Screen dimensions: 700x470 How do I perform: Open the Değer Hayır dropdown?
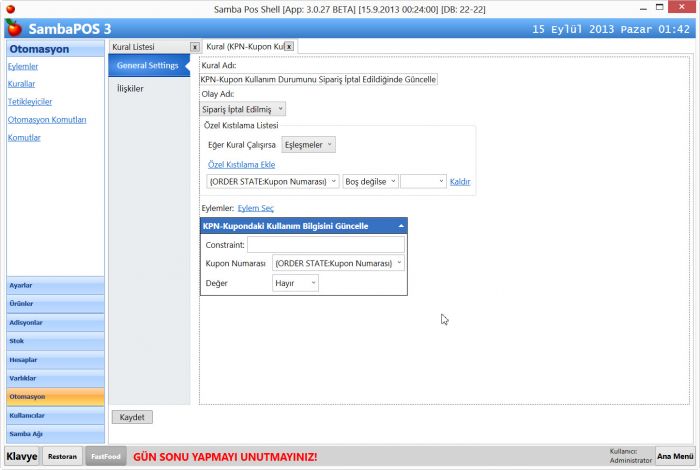pos(295,283)
